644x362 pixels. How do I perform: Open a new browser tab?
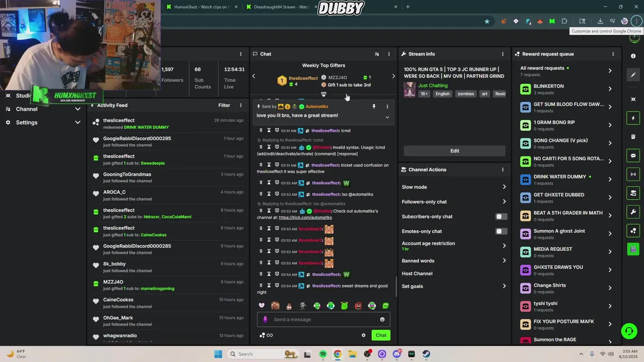pyautogui.click(x=408, y=7)
